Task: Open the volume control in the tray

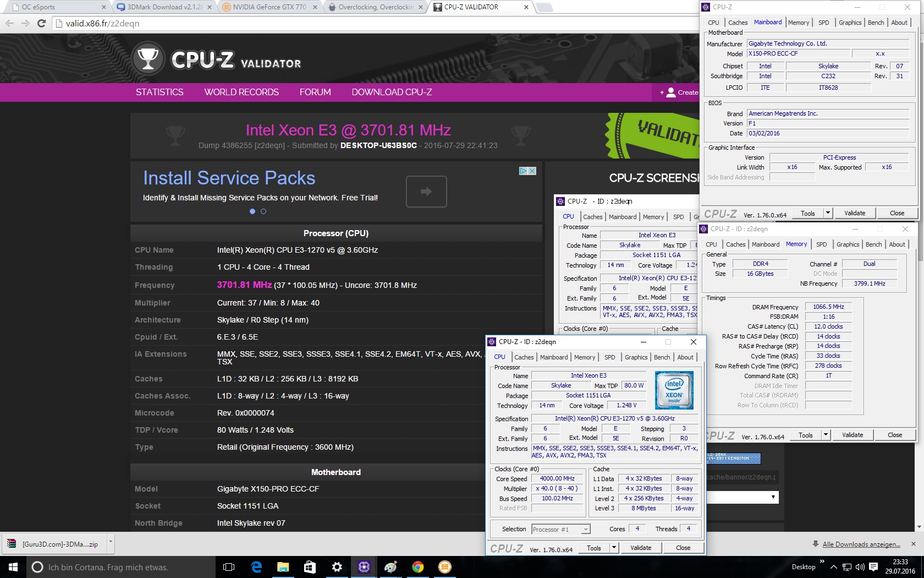Action: point(860,567)
